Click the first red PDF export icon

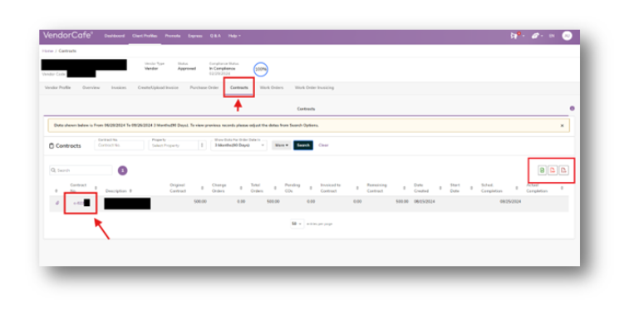[x=553, y=170]
